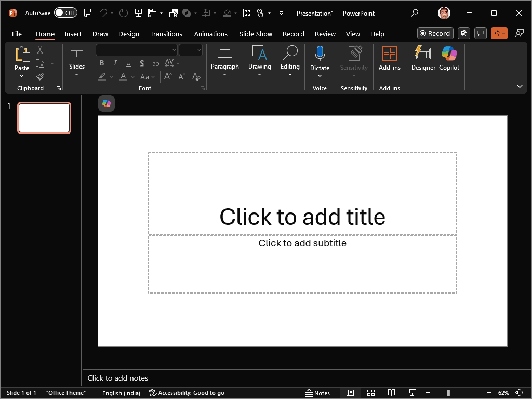The image size is (532, 399).
Task: Open Reading View from the status bar
Action: pyautogui.click(x=391, y=392)
